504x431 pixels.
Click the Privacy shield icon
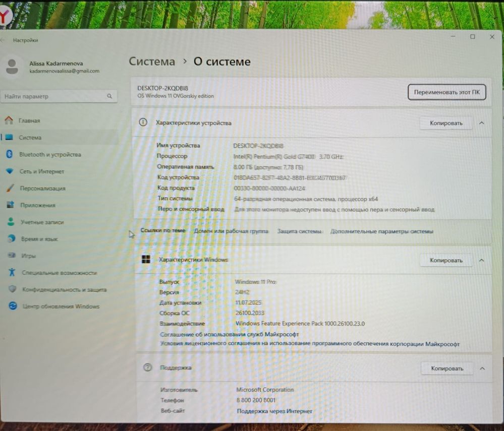point(13,289)
